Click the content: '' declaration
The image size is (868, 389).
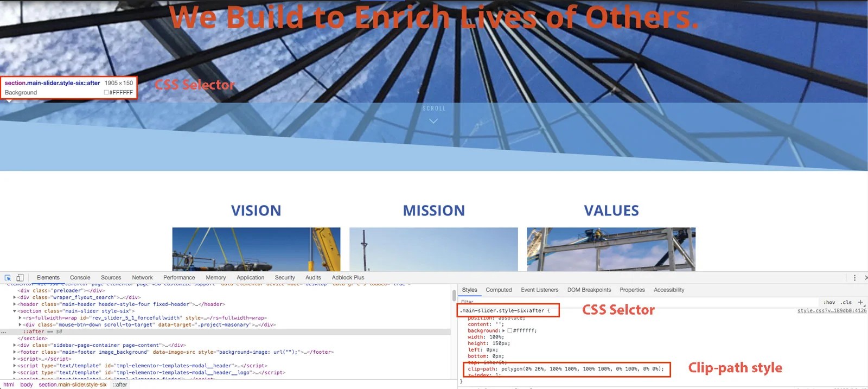486,324
